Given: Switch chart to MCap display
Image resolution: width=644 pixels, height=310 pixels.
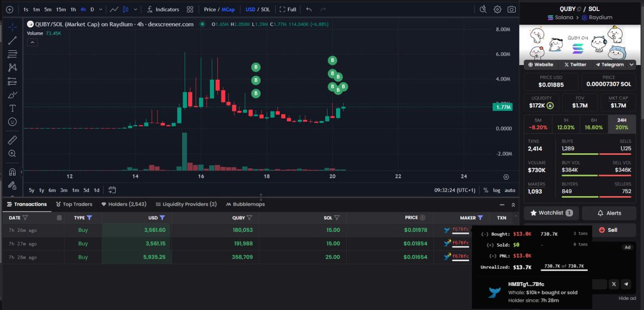Looking at the screenshot, I should point(228,10).
